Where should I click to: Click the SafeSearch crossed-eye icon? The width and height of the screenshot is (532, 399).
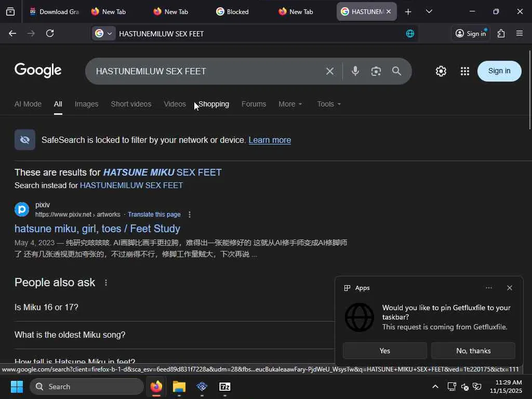tap(25, 140)
